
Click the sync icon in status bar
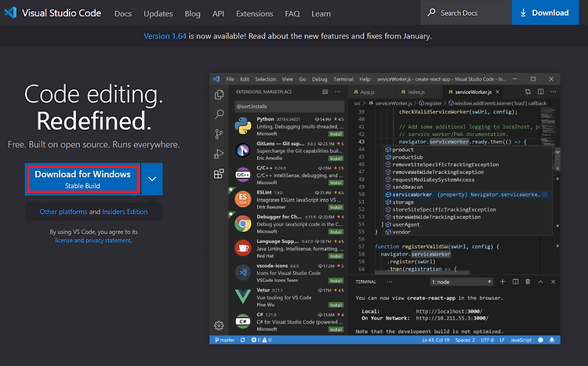[242, 340]
